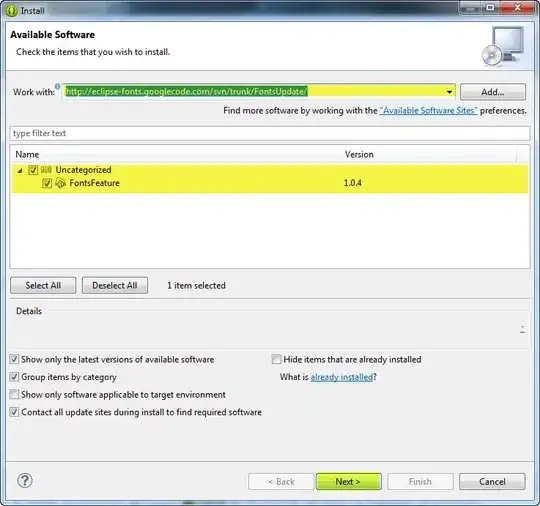This screenshot has height=506, width=540.
Task: Click the Name column header
Action: point(27,154)
